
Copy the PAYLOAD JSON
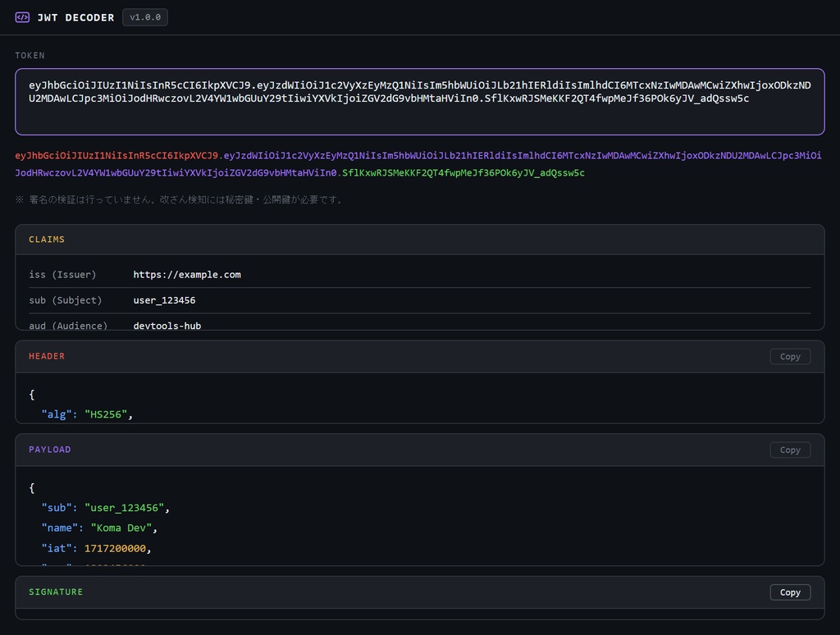790,450
